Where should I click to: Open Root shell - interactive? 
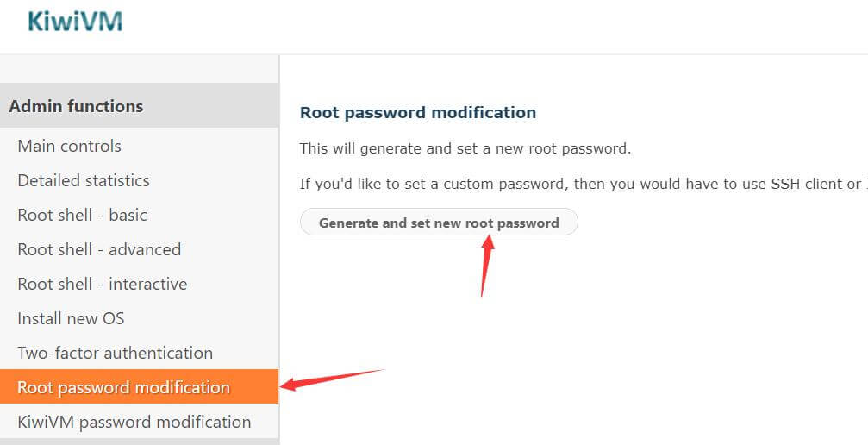[102, 284]
